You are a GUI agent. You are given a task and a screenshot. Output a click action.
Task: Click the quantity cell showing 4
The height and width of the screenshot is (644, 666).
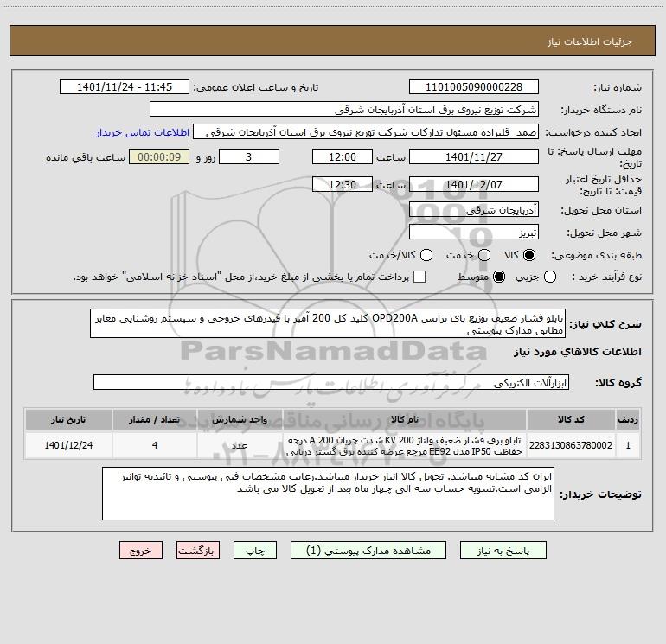point(155,445)
